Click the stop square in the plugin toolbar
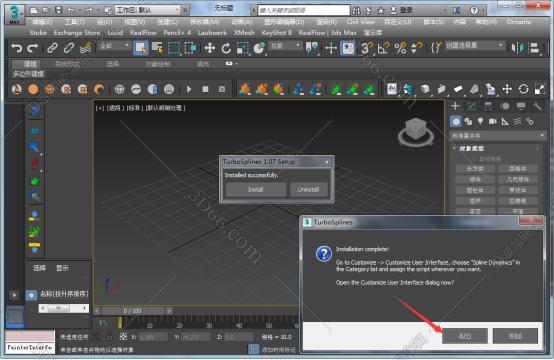 (205, 89)
